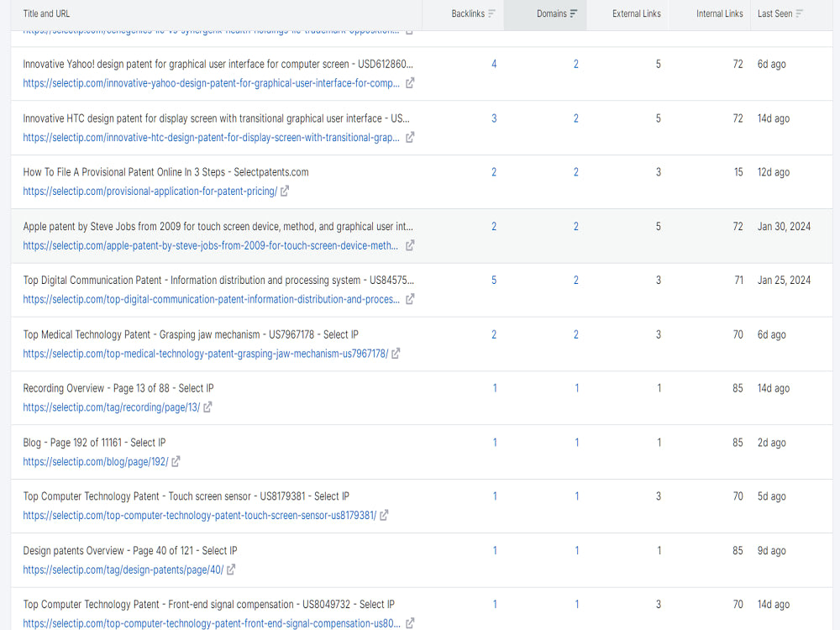Sort table by Domains column
This screenshot has height=630, width=840.
tap(557, 14)
